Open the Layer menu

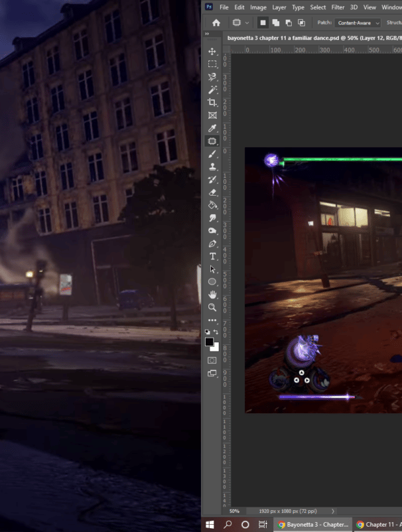pos(279,7)
